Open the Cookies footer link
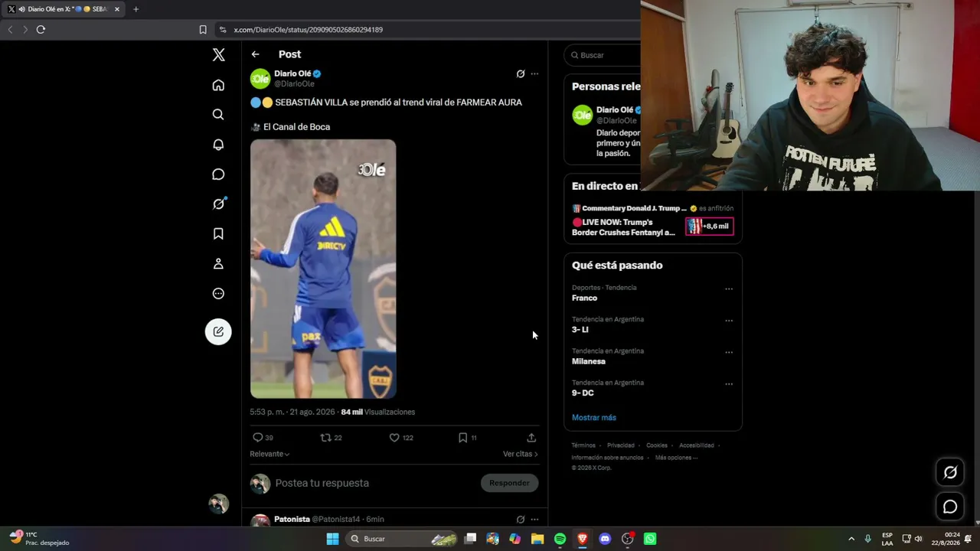Screen dimensions: 980x551 pos(657,445)
